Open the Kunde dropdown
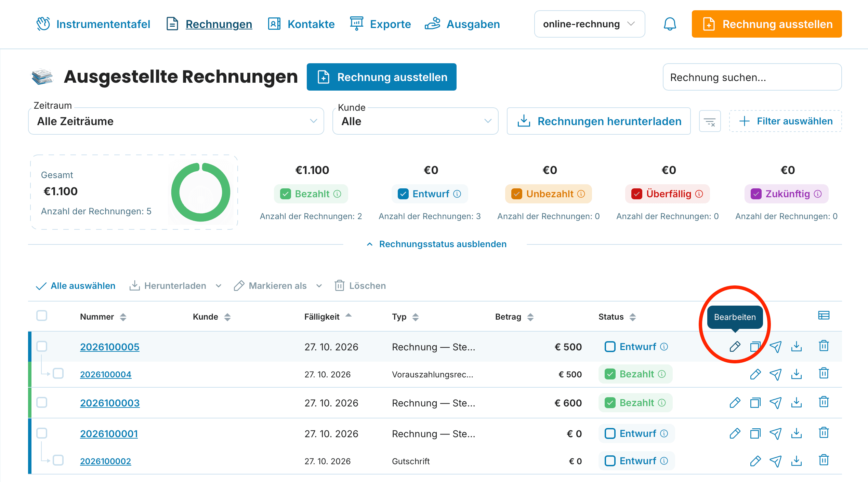The width and height of the screenshot is (868, 482). [415, 121]
